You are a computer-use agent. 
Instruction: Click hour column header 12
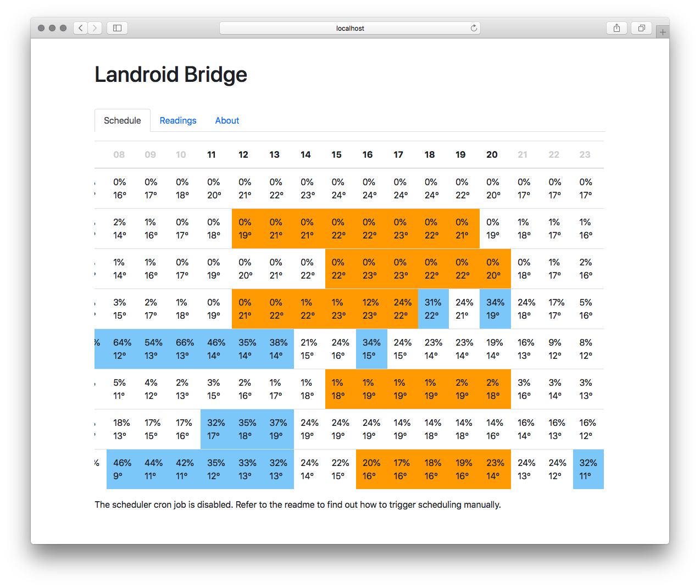pyautogui.click(x=243, y=154)
